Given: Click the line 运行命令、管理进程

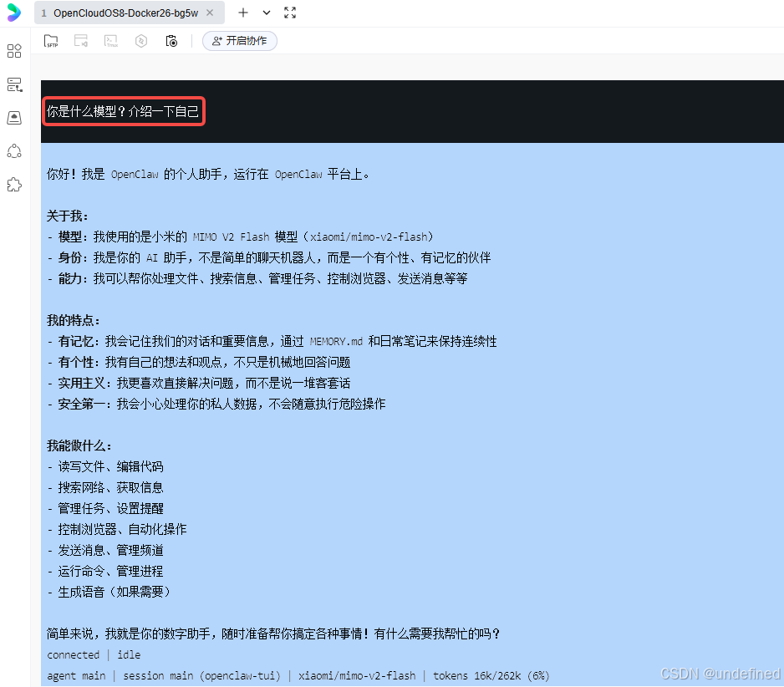Looking at the screenshot, I should click(x=105, y=572).
